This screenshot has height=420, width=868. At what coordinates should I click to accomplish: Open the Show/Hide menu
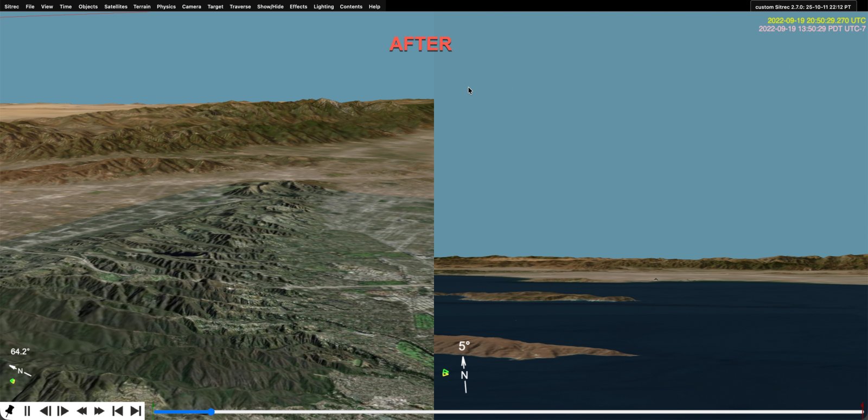(x=270, y=7)
